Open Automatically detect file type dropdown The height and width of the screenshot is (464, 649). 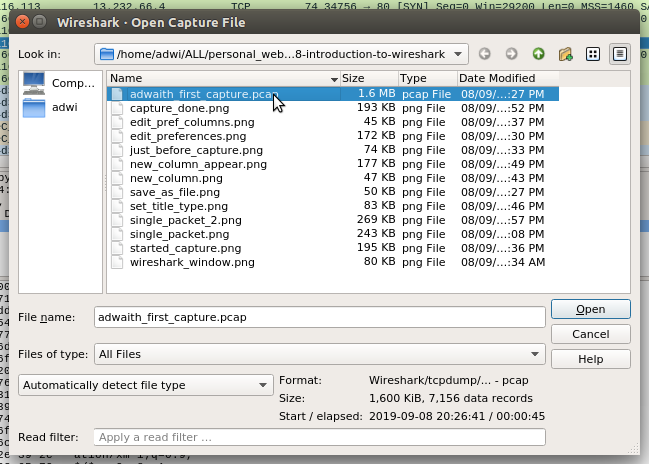coord(146,385)
